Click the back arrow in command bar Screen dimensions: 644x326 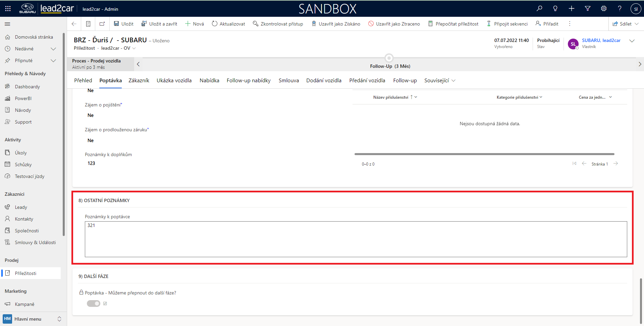click(74, 24)
